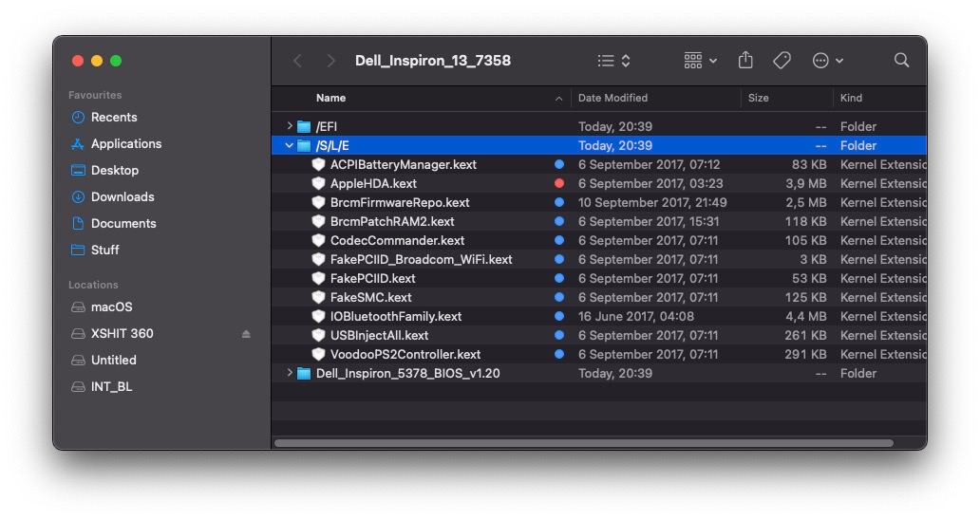Image resolution: width=980 pixels, height=520 pixels.
Task: Click the kext shield icon of FakeSMC.kext
Action: point(319,297)
